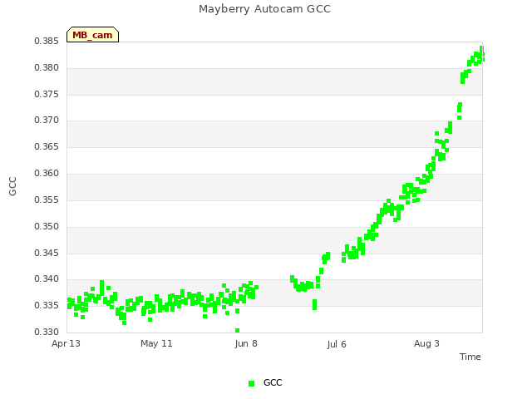Click the lowest outlier point near 0.330
This screenshot has width=532, height=399.
237,331
